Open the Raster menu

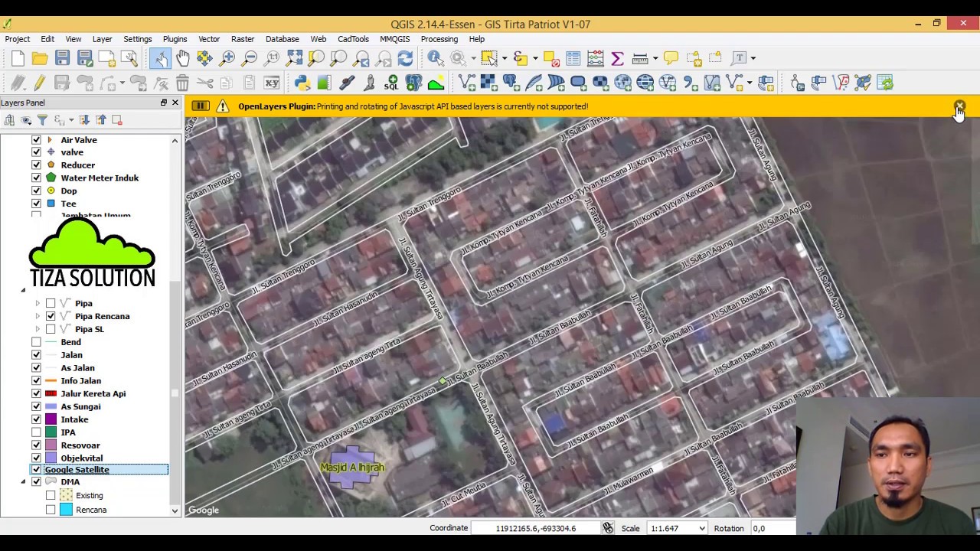pos(243,39)
